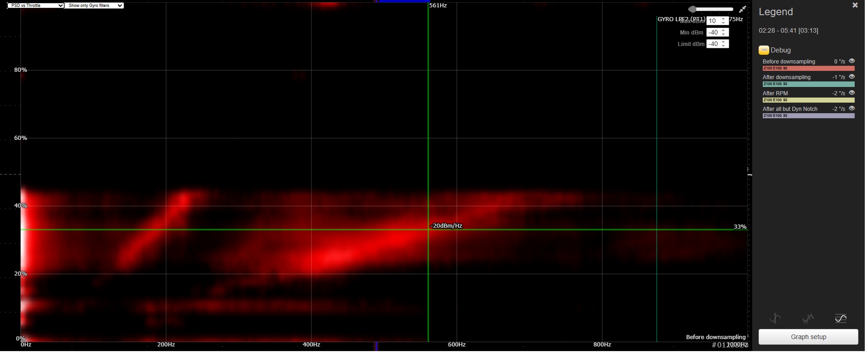Click the graph smoothing icon
This screenshot has height=352, width=868.
[x=808, y=318]
